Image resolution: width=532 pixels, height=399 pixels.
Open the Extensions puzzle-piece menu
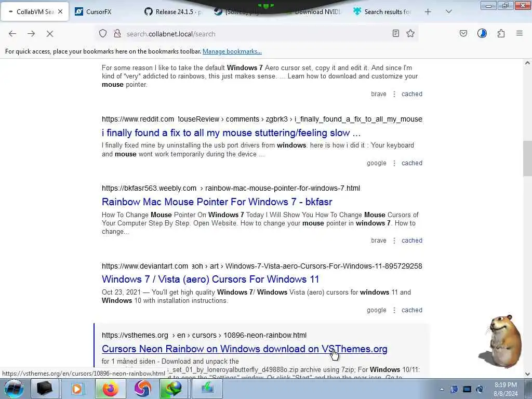pos(501,33)
